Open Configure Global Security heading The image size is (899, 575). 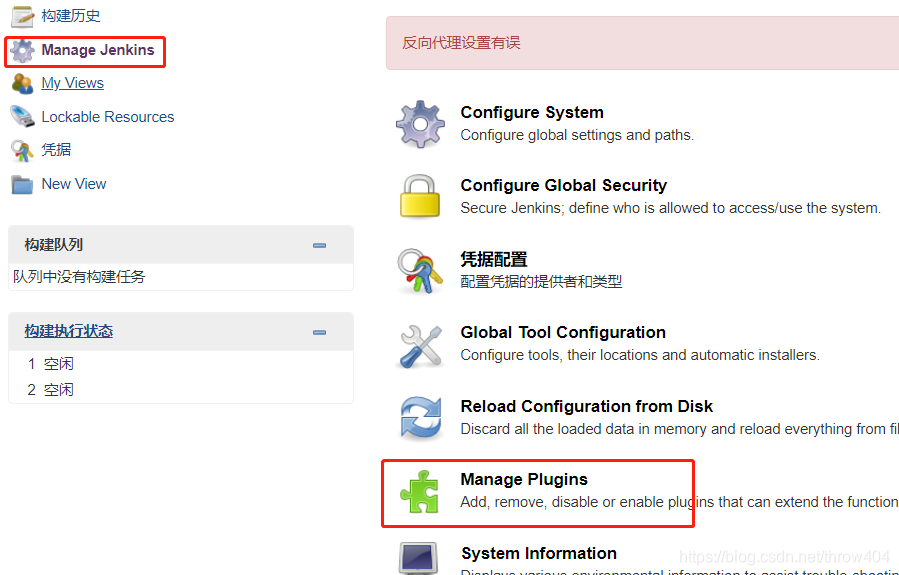pyautogui.click(x=564, y=185)
